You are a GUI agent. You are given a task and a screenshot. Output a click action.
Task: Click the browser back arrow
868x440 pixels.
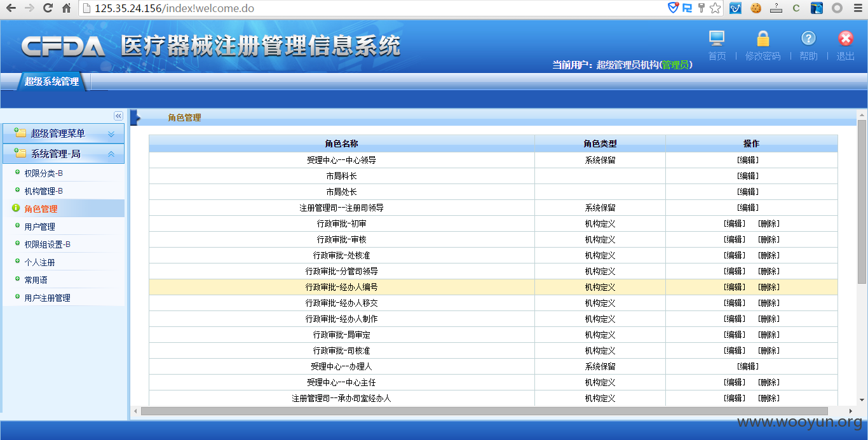[x=11, y=8]
